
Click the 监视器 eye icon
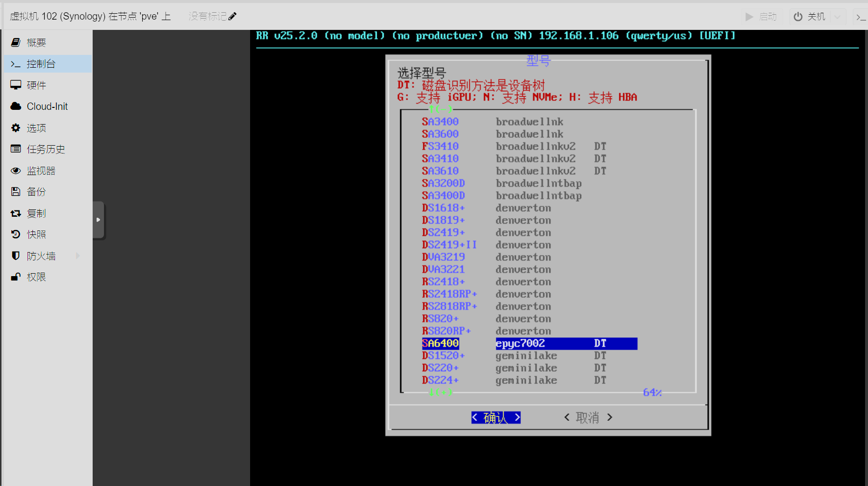pyautogui.click(x=16, y=171)
